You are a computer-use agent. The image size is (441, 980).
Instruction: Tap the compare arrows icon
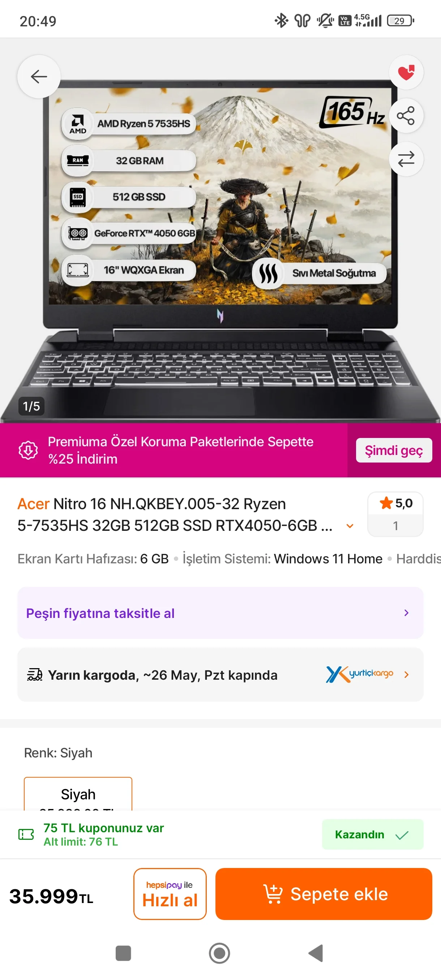tap(406, 159)
